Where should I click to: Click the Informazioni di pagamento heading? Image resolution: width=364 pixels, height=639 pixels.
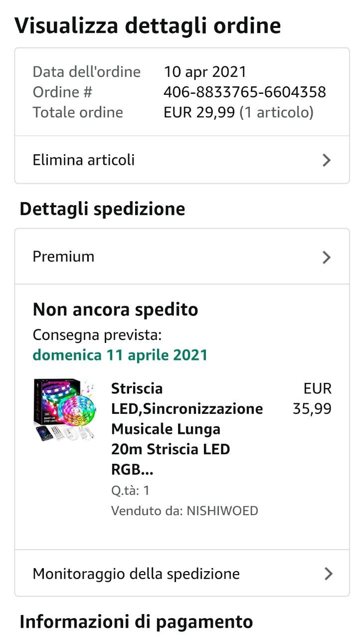pos(136,622)
